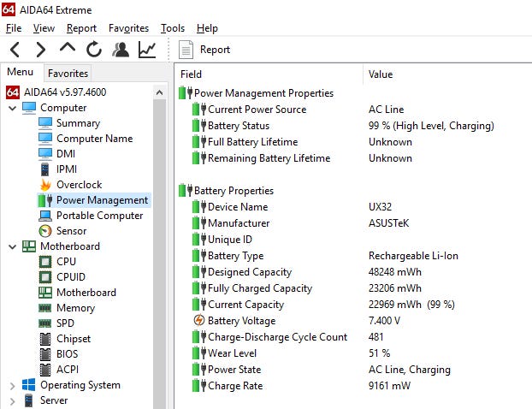Collapse the Motherboard tree node

coord(12,246)
